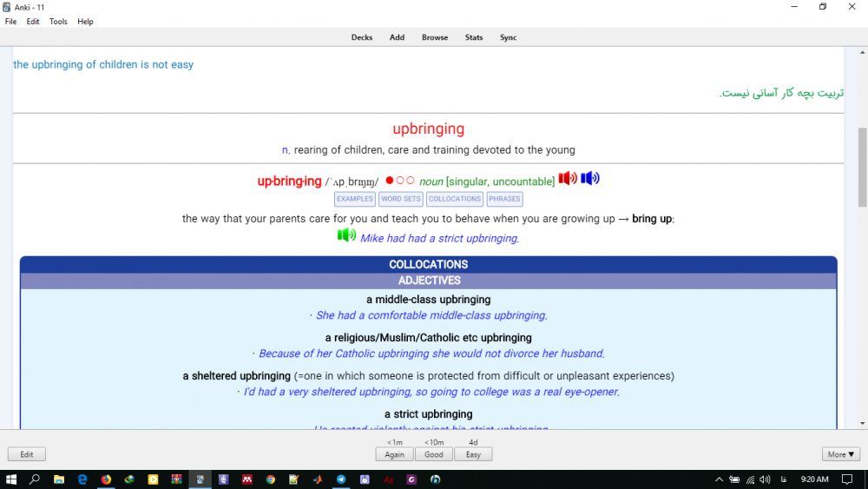
Task: Open the Help menu
Action: coord(85,22)
